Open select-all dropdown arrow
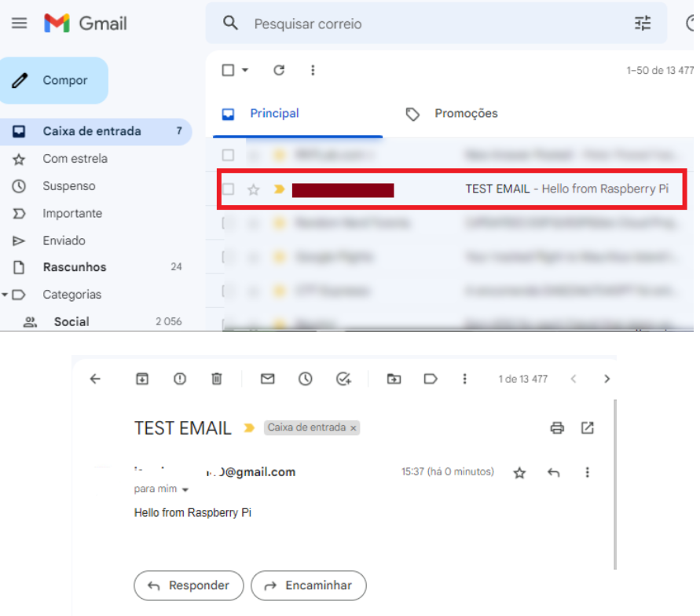 (245, 70)
